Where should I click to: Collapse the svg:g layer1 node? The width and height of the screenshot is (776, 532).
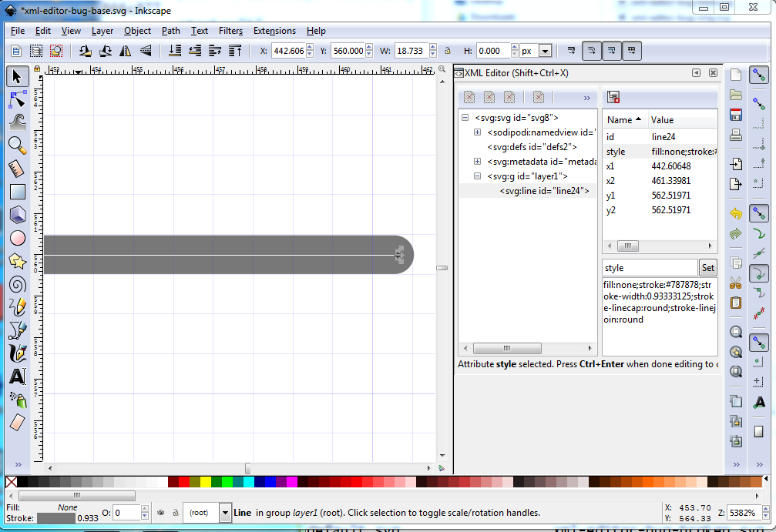(477, 176)
